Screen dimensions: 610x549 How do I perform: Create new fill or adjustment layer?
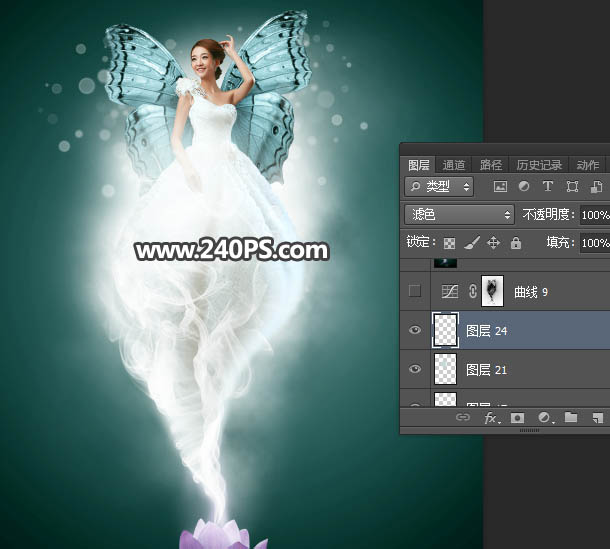[545, 418]
